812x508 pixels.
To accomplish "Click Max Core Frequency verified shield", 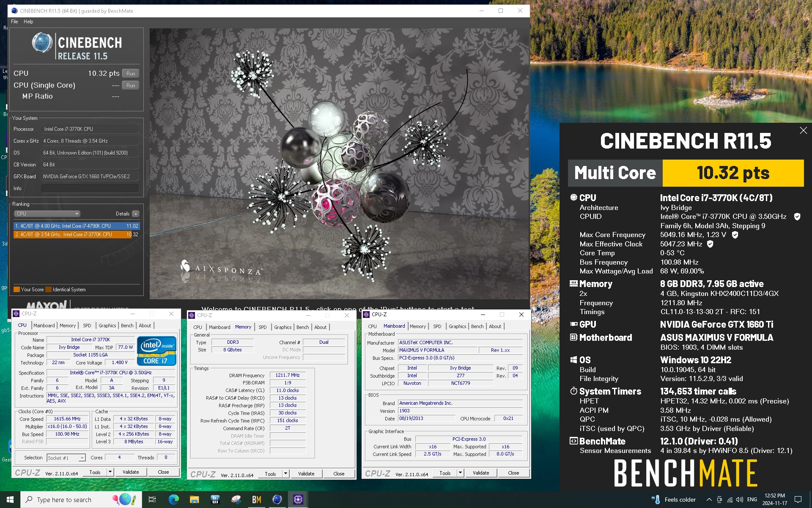I will (735, 235).
